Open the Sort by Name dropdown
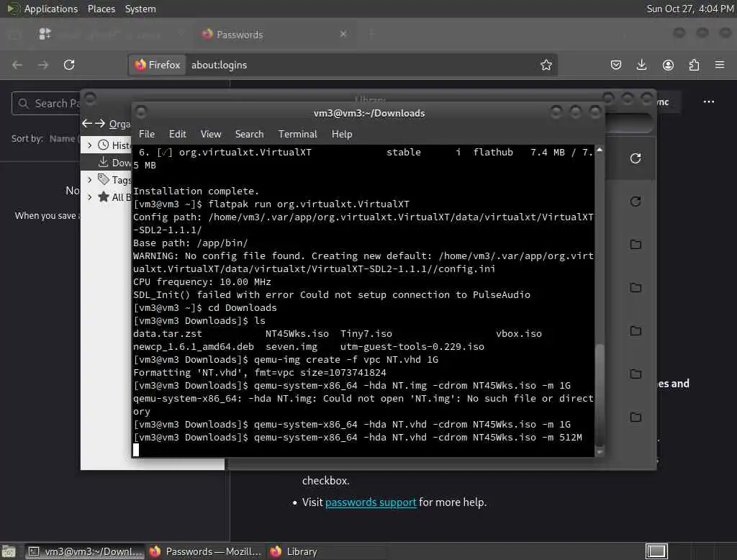This screenshot has height=560, width=737. pos(63,139)
